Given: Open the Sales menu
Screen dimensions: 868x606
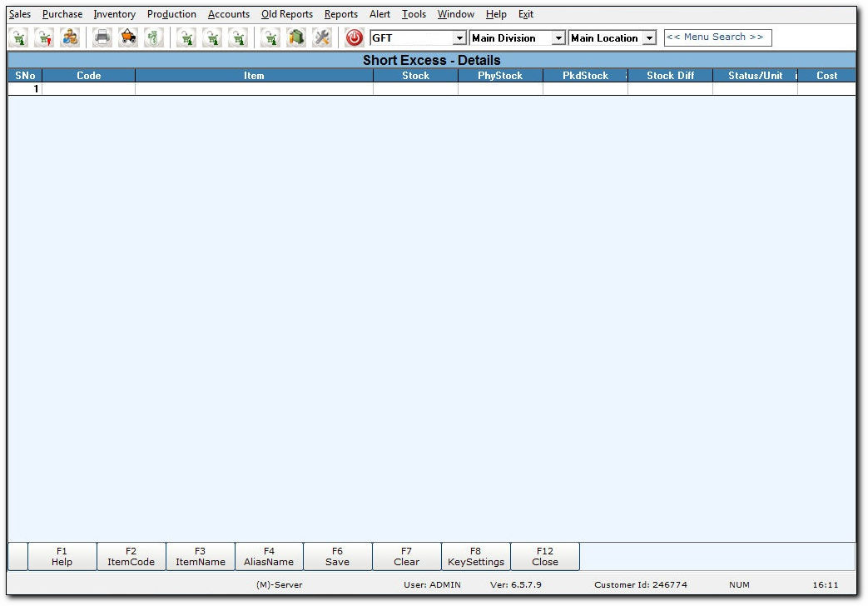Looking at the screenshot, I should coord(20,14).
